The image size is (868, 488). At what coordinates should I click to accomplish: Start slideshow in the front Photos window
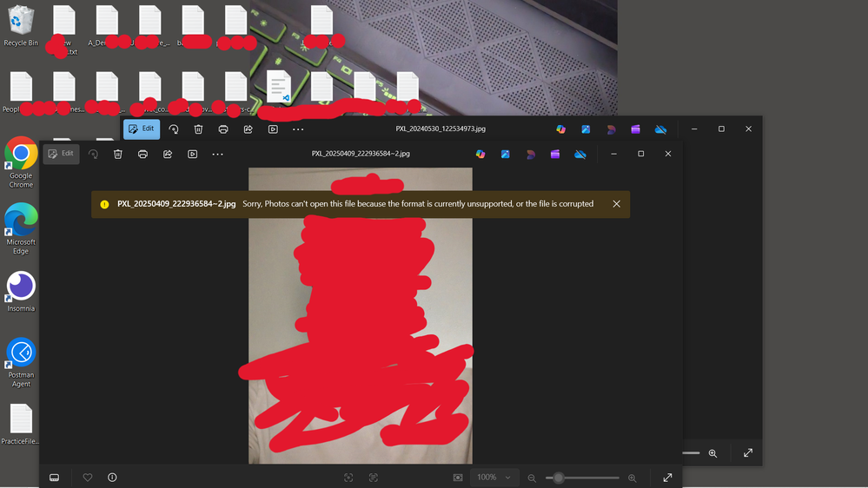[193, 154]
